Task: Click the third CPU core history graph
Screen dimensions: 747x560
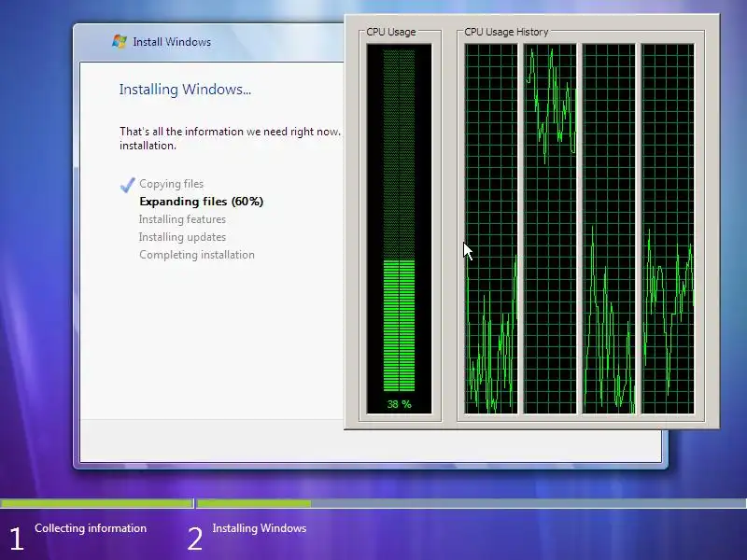Action: [609, 229]
